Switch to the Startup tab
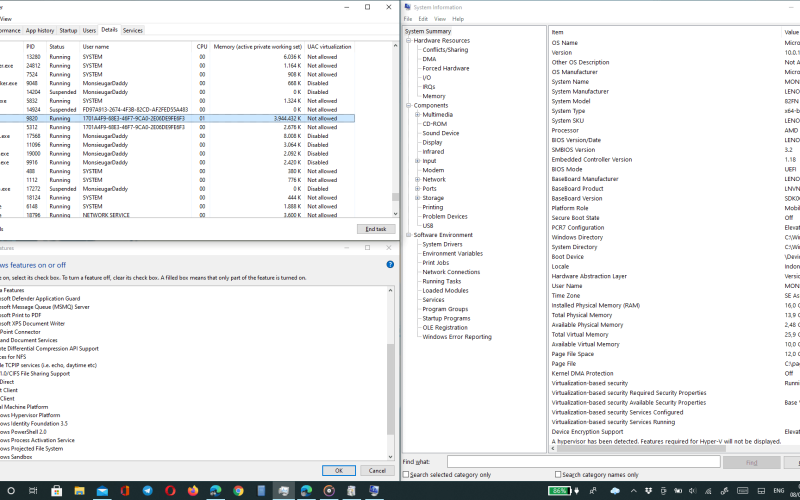The width and height of the screenshot is (800, 500). 68,31
